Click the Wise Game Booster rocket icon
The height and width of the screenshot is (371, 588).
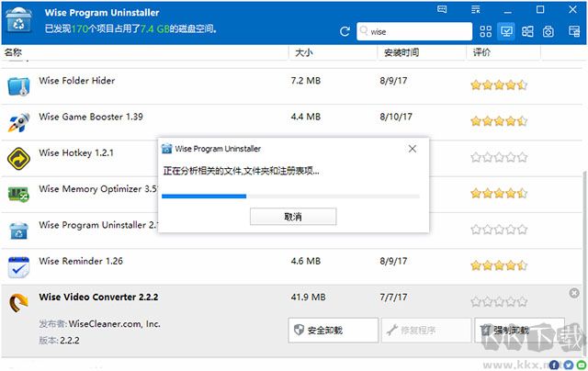click(x=18, y=122)
